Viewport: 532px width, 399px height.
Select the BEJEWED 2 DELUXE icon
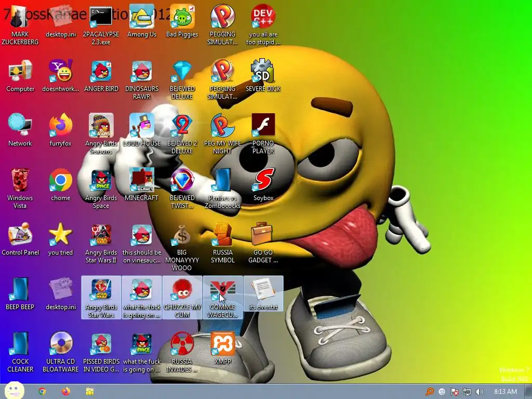(182, 134)
